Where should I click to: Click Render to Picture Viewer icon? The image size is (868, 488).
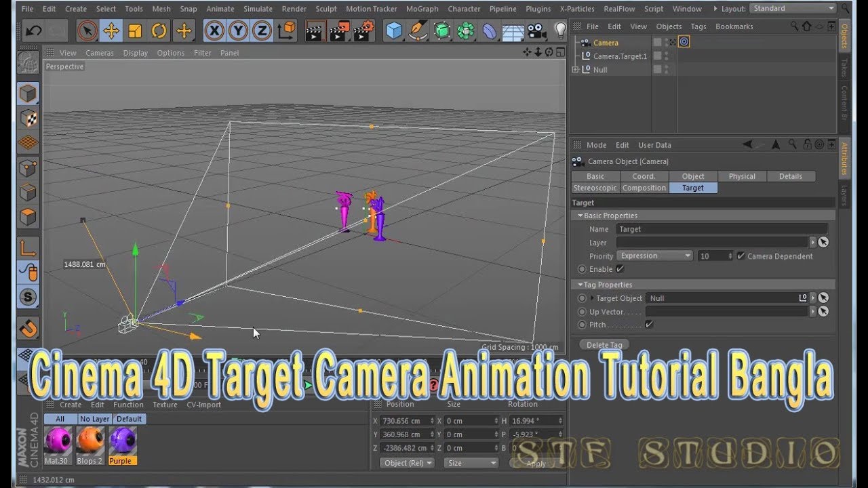(x=339, y=30)
